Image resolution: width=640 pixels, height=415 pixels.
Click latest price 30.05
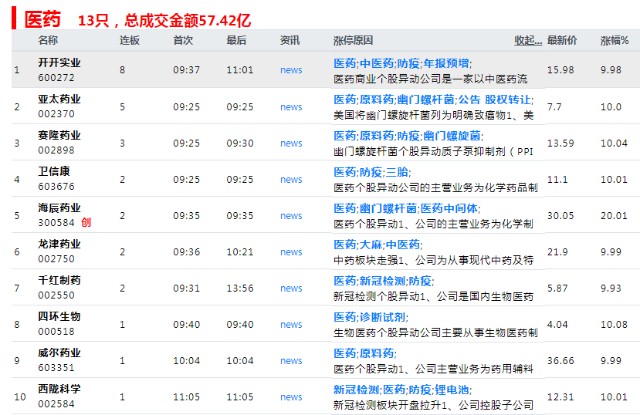pyautogui.click(x=560, y=216)
